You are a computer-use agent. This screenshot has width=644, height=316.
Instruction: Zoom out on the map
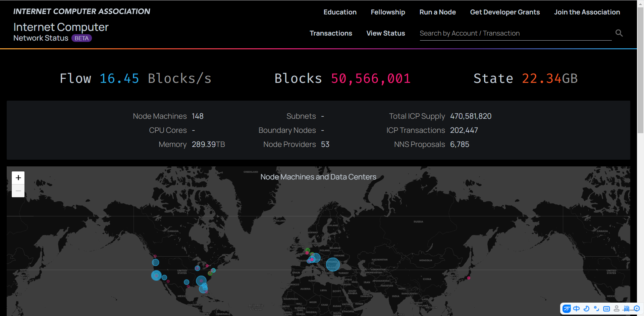tap(18, 191)
